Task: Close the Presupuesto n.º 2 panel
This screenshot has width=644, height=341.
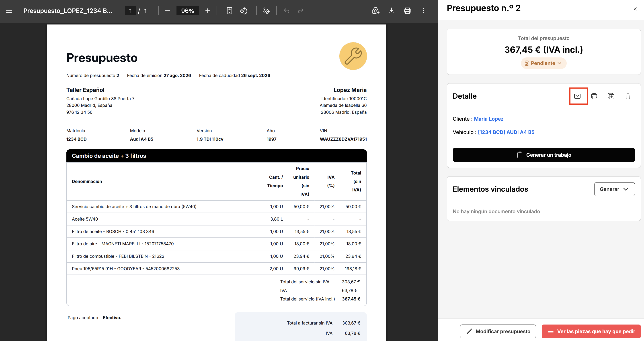Action: 635,9
